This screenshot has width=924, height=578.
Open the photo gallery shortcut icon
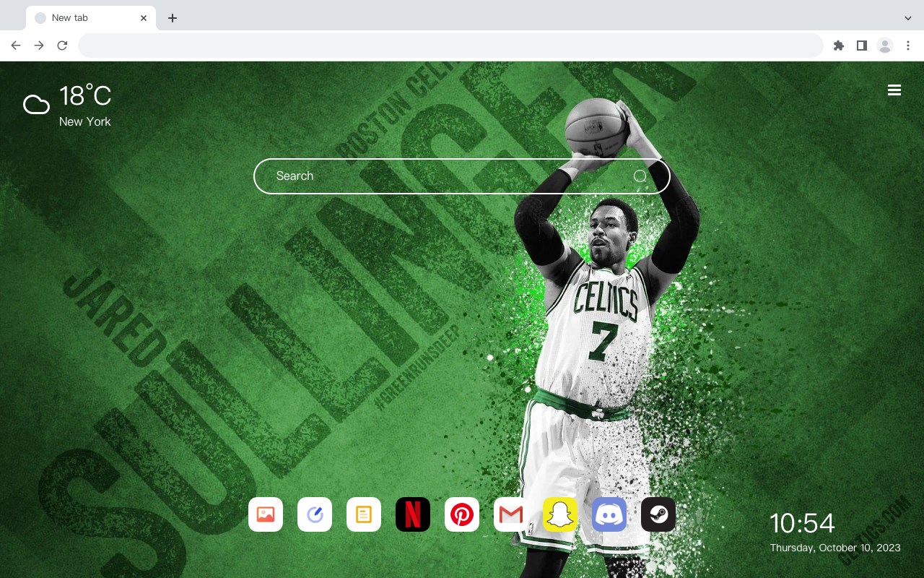point(266,514)
